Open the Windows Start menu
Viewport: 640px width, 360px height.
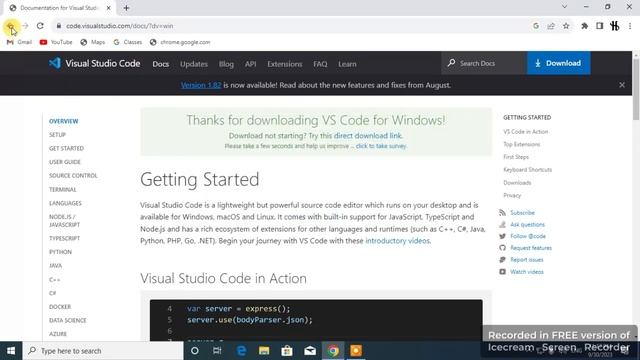(x=11, y=351)
